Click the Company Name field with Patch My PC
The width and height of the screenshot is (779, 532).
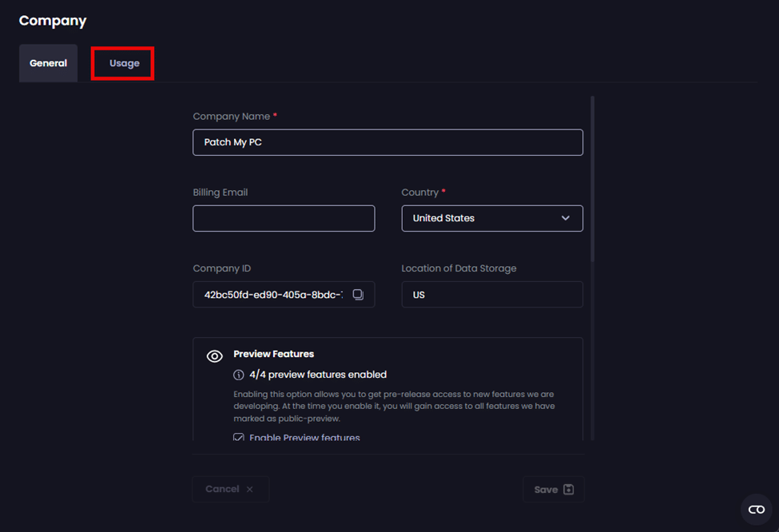(x=388, y=142)
